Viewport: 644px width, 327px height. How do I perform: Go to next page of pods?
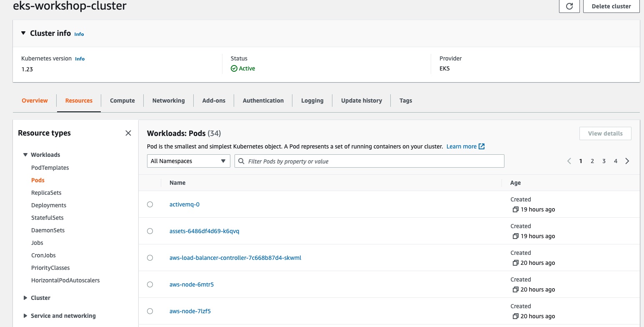coord(627,161)
